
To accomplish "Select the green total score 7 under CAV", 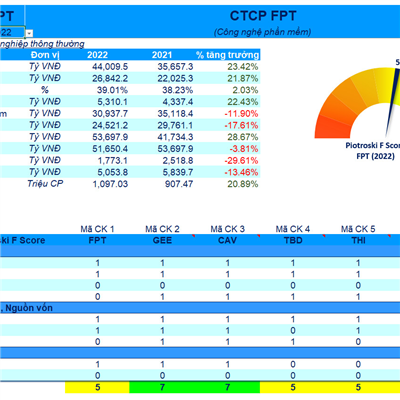I will (x=227, y=387).
